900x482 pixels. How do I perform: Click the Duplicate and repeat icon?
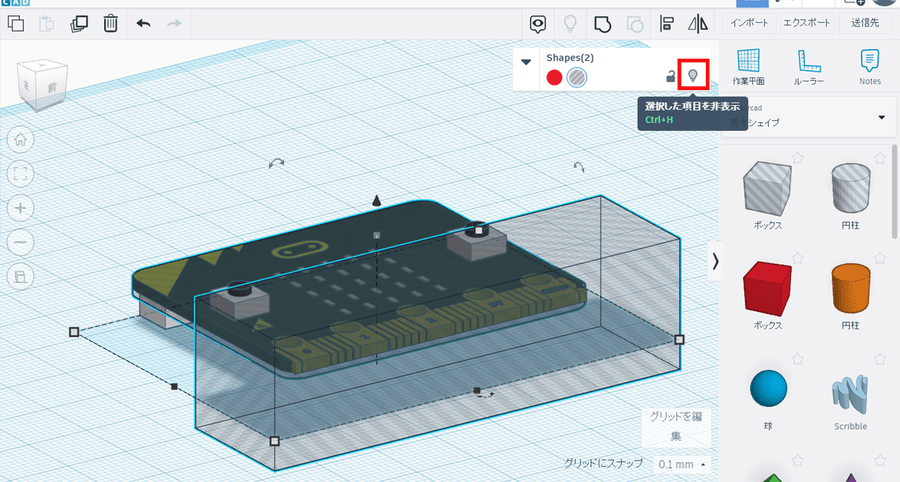[x=79, y=24]
